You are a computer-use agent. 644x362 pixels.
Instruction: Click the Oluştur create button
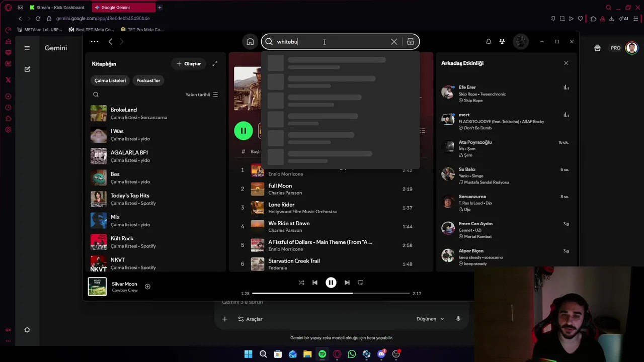tap(189, 64)
